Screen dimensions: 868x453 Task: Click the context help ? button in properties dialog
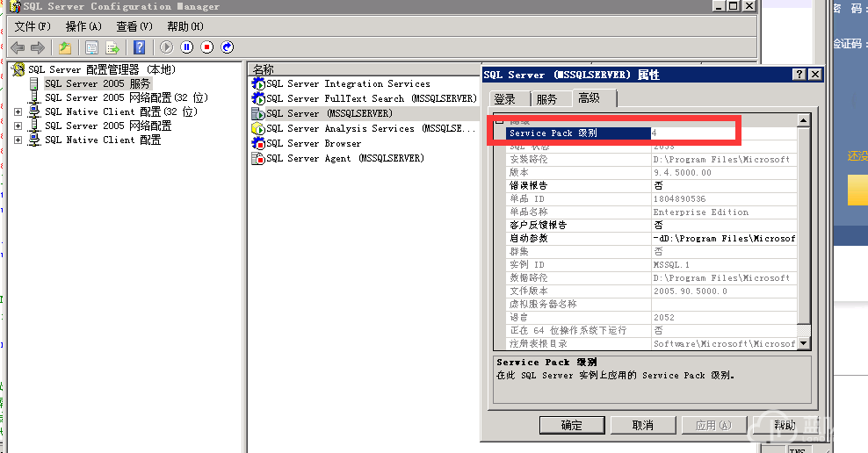coord(799,74)
